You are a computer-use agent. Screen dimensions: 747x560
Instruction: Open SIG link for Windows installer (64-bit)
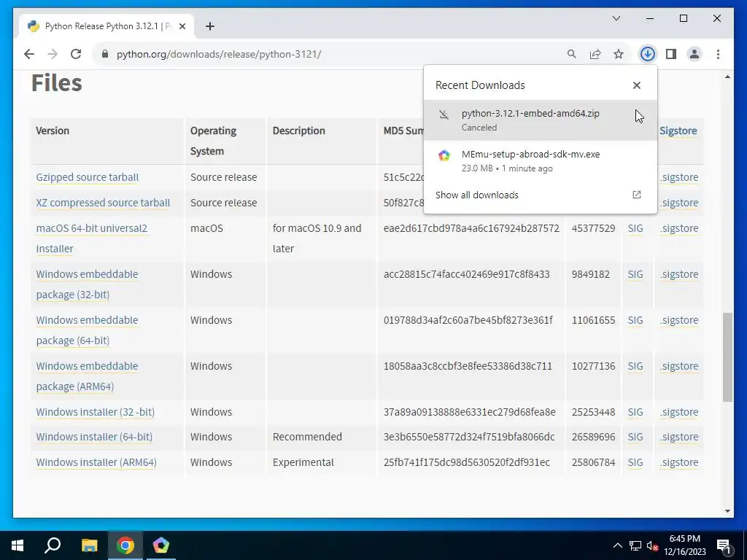point(635,437)
